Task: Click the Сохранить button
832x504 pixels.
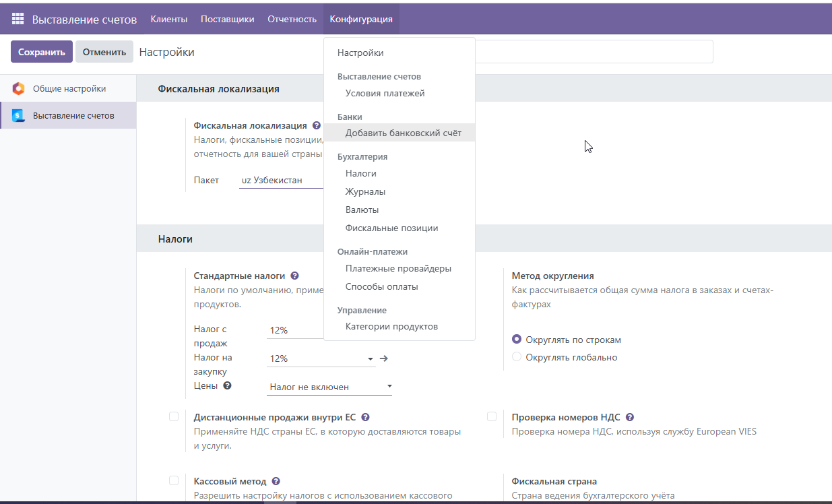Action: point(42,52)
